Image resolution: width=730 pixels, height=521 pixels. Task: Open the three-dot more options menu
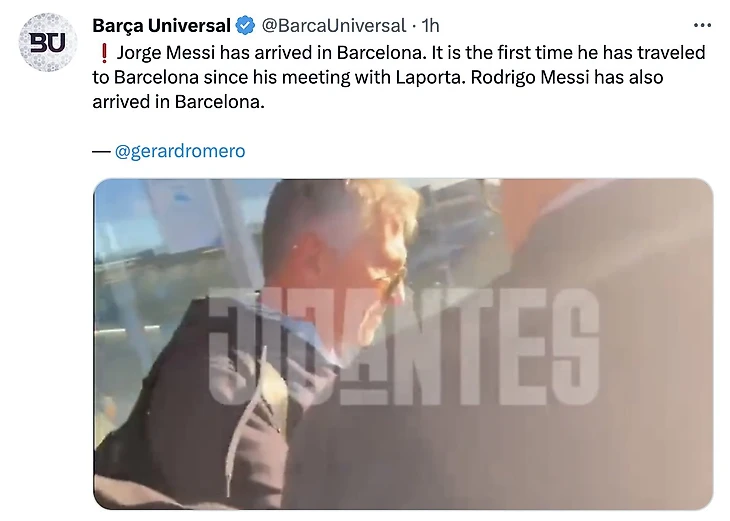coord(702,25)
